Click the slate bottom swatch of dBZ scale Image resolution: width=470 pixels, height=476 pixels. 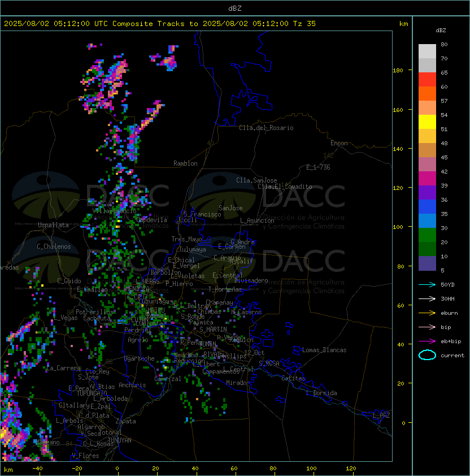tap(427, 263)
